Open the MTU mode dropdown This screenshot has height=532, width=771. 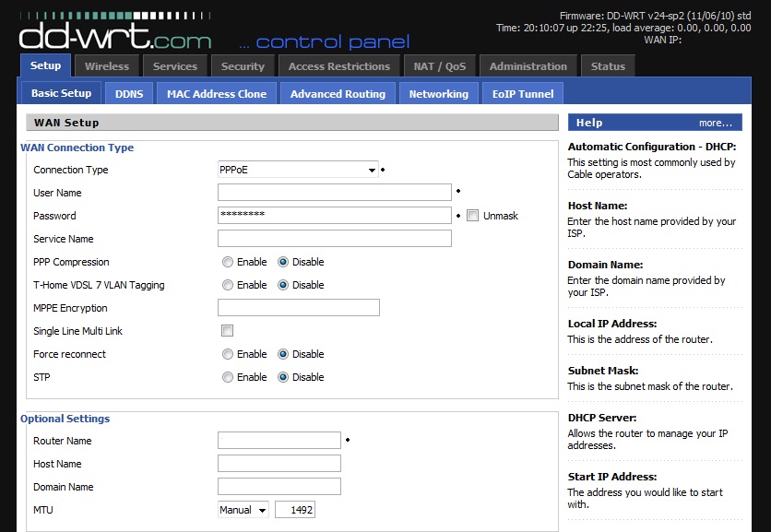point(243,510)
